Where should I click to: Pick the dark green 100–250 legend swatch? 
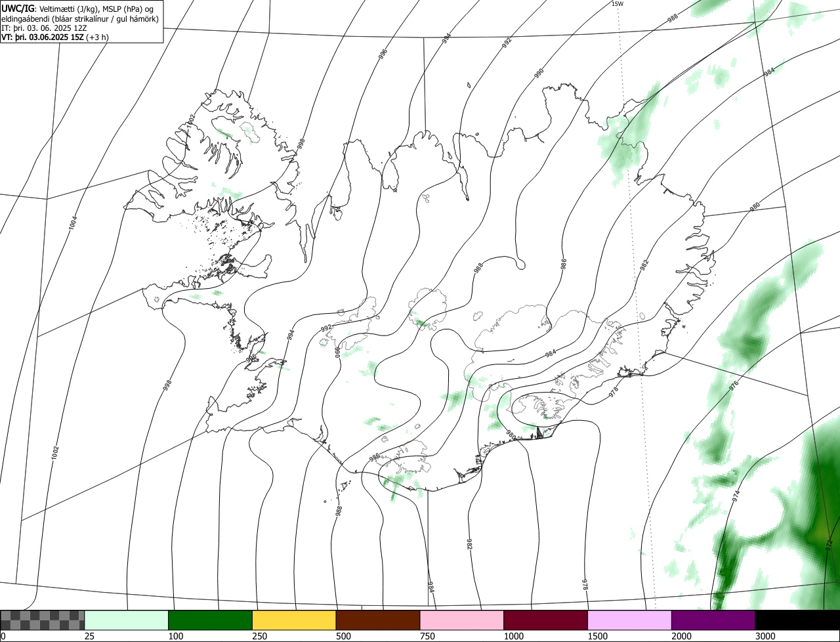[x=211, y=620]
